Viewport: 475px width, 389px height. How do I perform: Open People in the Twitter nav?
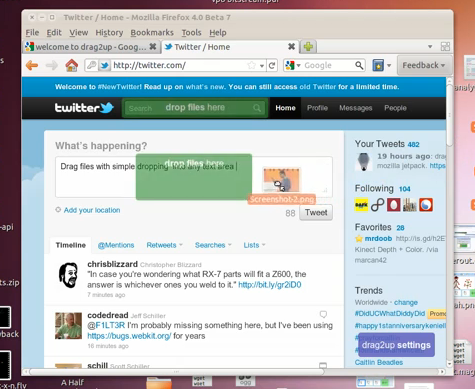coord(395,108)
